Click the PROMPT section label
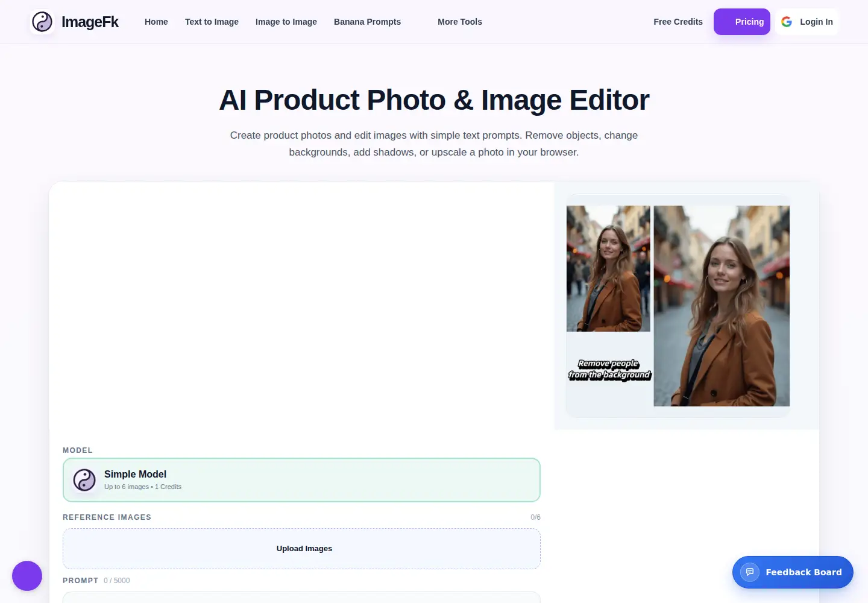Viewport: 868px width, 603px height. pyautogui.click(x=80, y=581)
